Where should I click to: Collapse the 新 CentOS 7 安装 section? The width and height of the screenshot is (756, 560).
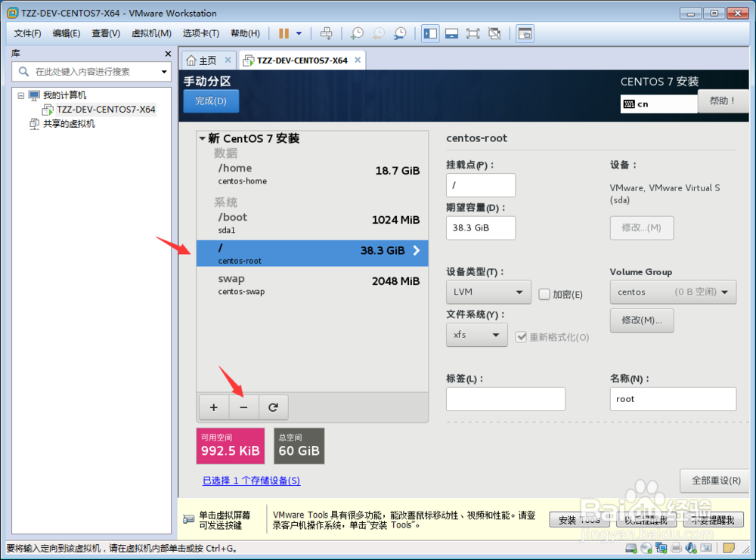[203, 139]
